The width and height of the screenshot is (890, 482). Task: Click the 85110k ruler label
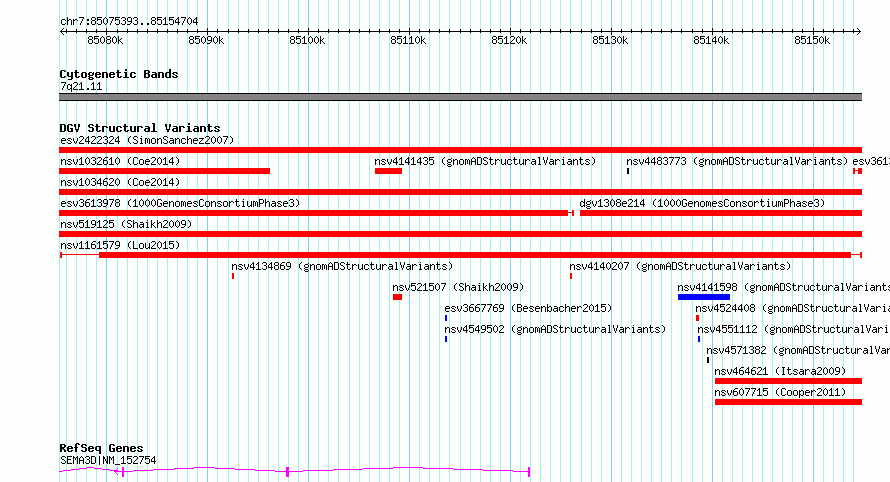(x=408, y=40)
